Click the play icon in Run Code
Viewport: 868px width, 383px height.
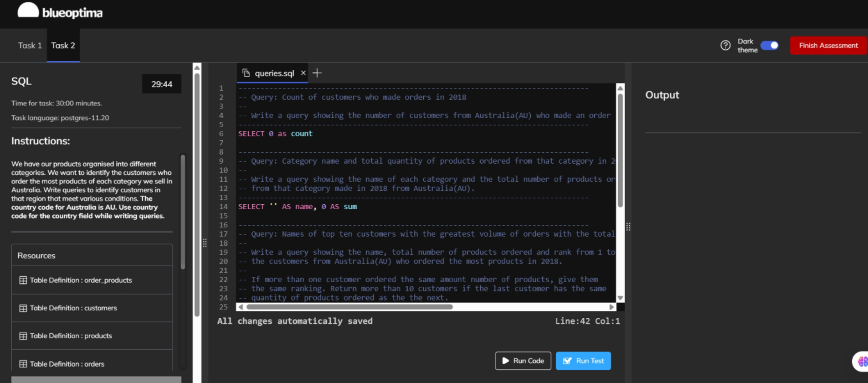click(505, 361)
